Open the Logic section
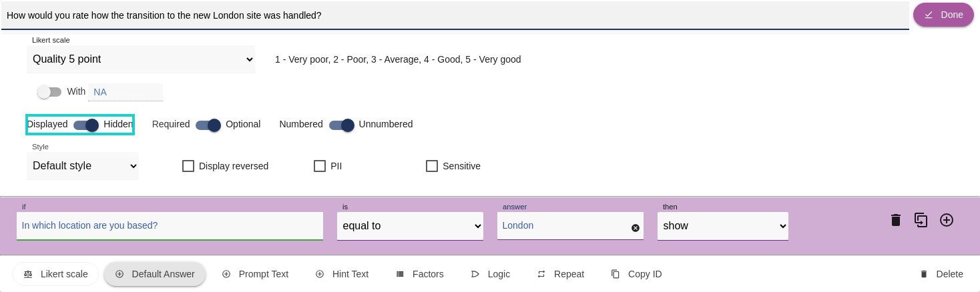This screenshot has width=980, height=292. pos(491,274)
